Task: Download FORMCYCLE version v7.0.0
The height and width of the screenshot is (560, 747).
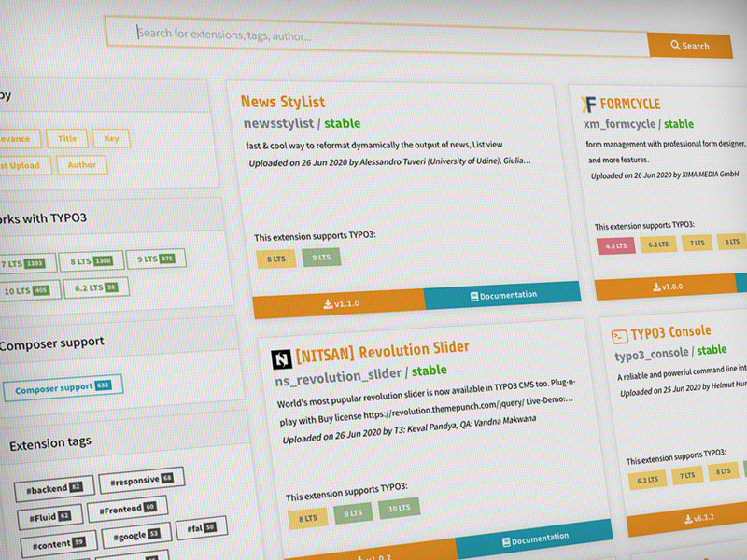Action: (666, 287)
